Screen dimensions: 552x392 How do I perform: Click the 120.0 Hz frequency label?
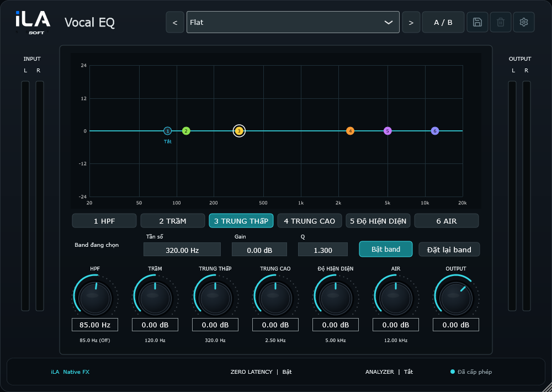click(x=155, y=340)
